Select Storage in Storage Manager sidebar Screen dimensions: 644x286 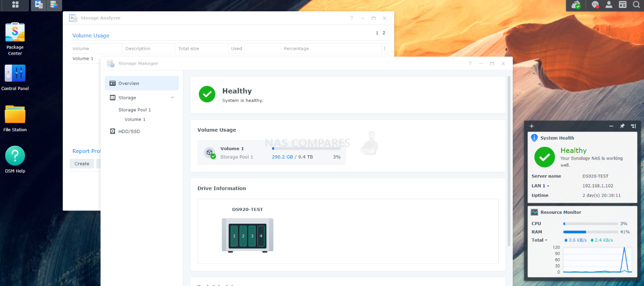(142, 98)
